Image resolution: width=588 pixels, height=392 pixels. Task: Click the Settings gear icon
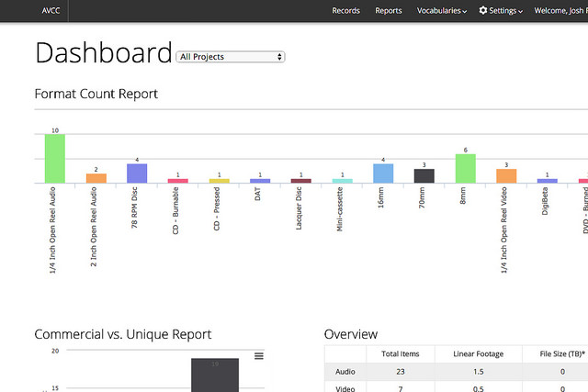483,11
